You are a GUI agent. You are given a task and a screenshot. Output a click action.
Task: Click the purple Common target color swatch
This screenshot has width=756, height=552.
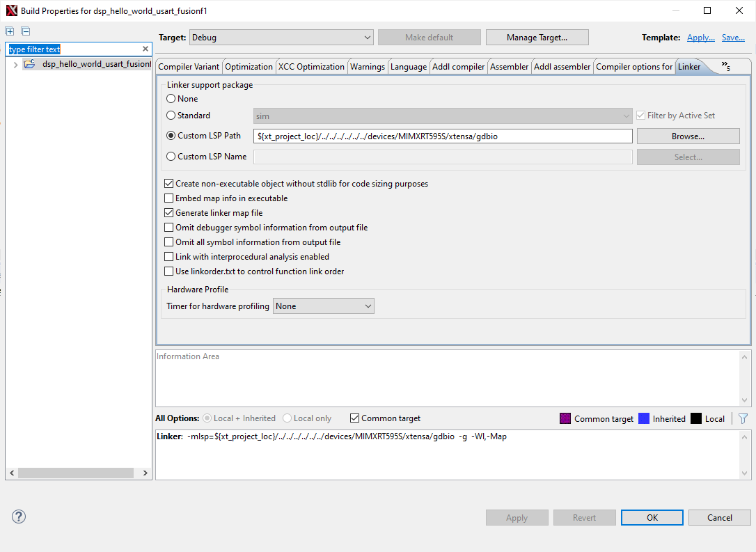(565, 418)
